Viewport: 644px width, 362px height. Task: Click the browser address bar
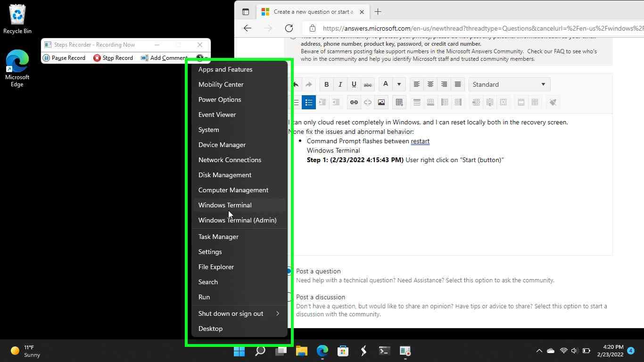click(424, 28)
